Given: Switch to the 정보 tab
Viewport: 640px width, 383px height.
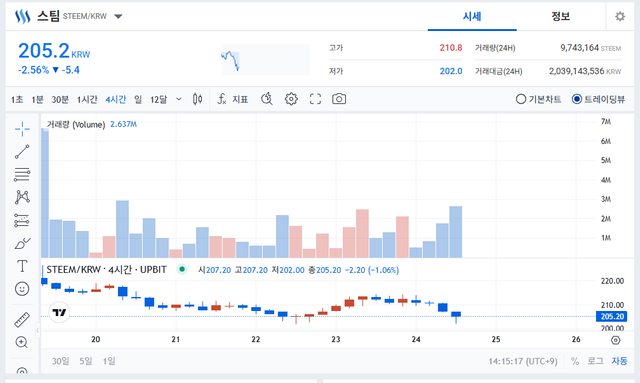Looking at the screenshot, I should click(x=561, y=16).
